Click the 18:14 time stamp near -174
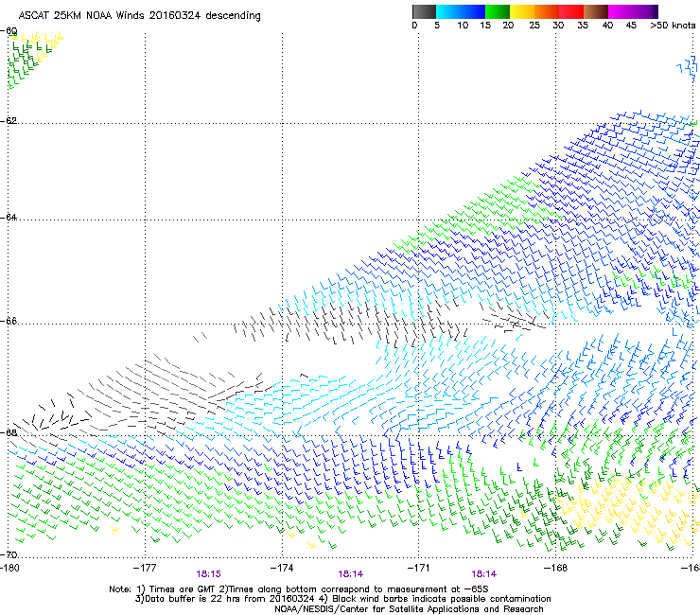Screen dimensions: 700x615 point(350,574)
